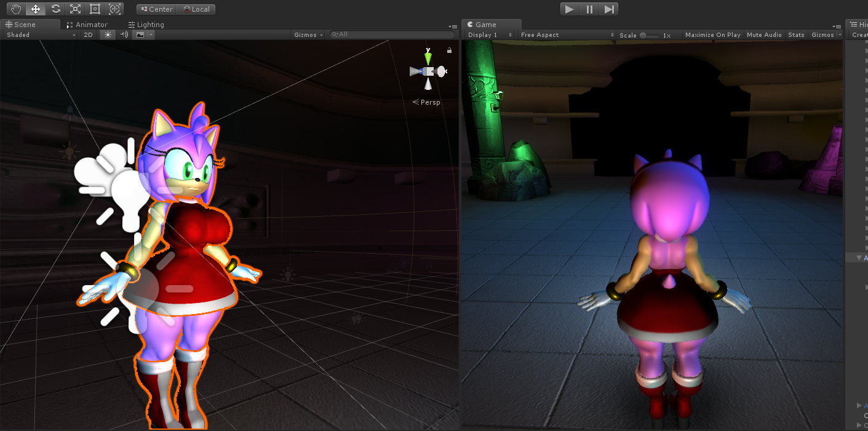Open Game panel options menu
Screen dimensions: 868x431
pyautogui.click(x=837, y=26)
